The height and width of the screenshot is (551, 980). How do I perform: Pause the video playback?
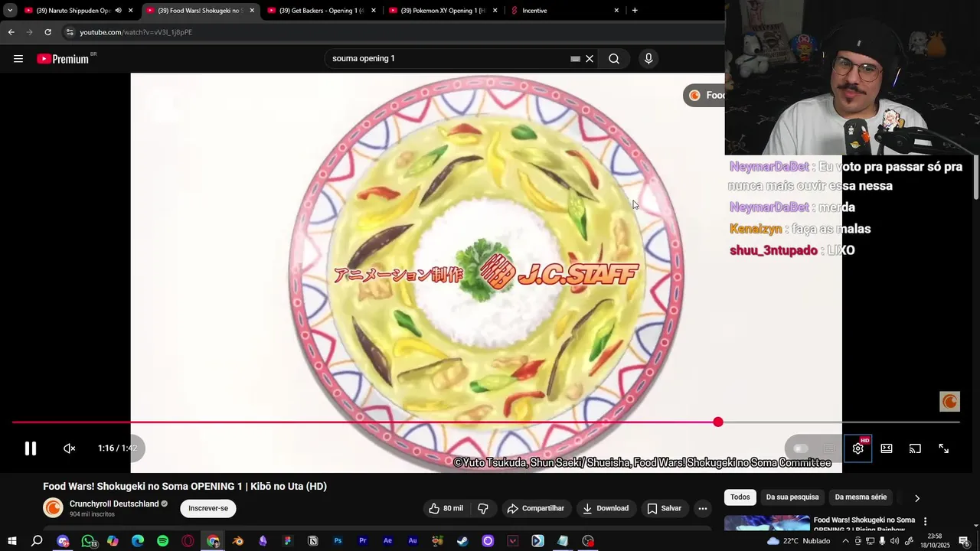pyautogui.click(x=31, y=448)
